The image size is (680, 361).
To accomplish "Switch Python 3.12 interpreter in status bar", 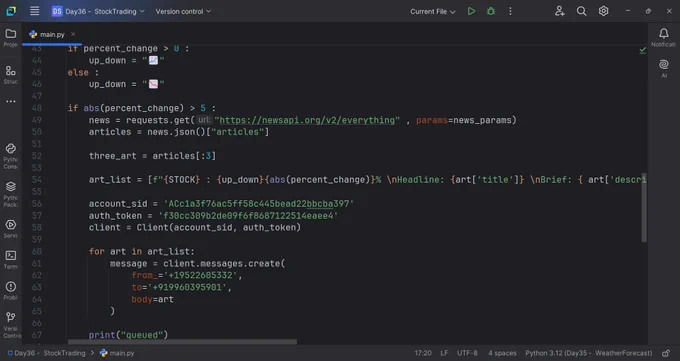I will [588, 353].
